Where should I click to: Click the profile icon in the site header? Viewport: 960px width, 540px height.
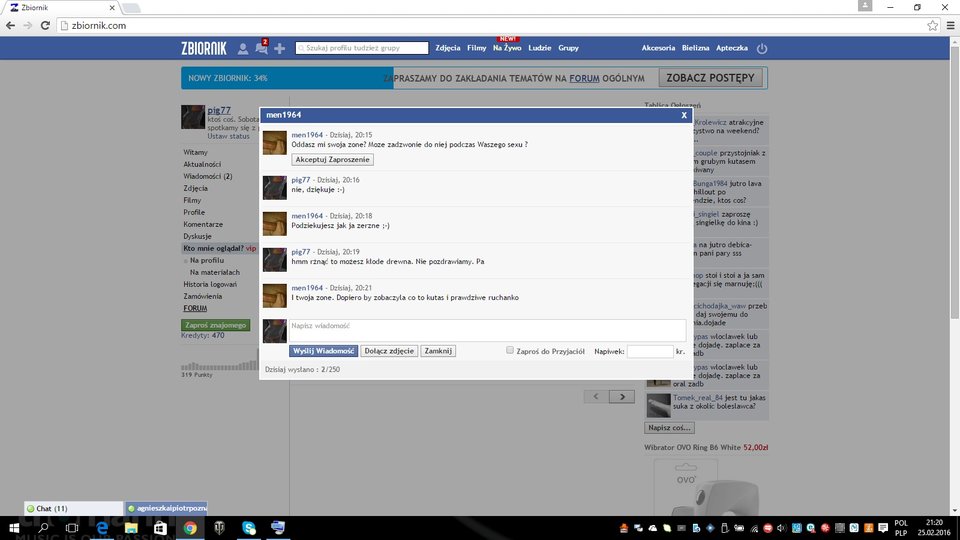tap(243, 48)
